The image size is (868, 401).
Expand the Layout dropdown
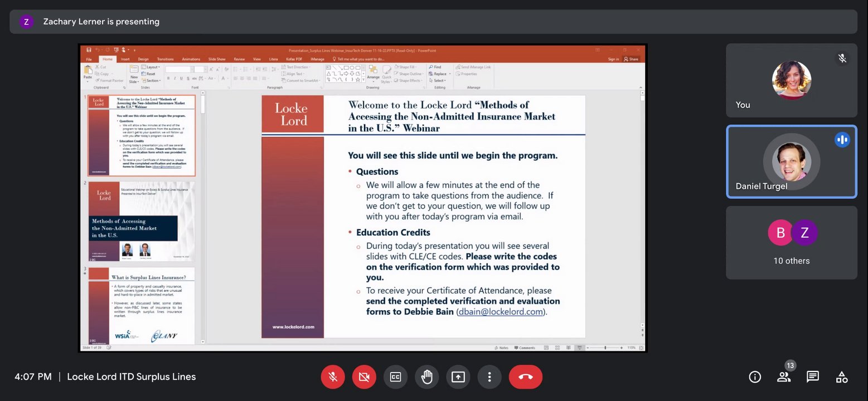[150, 67]
